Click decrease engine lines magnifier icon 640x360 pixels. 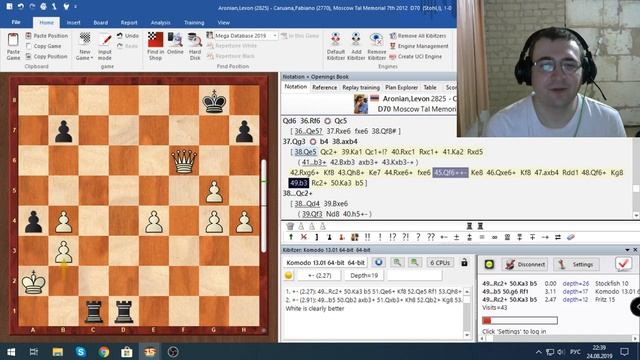[x=414, y=262]
